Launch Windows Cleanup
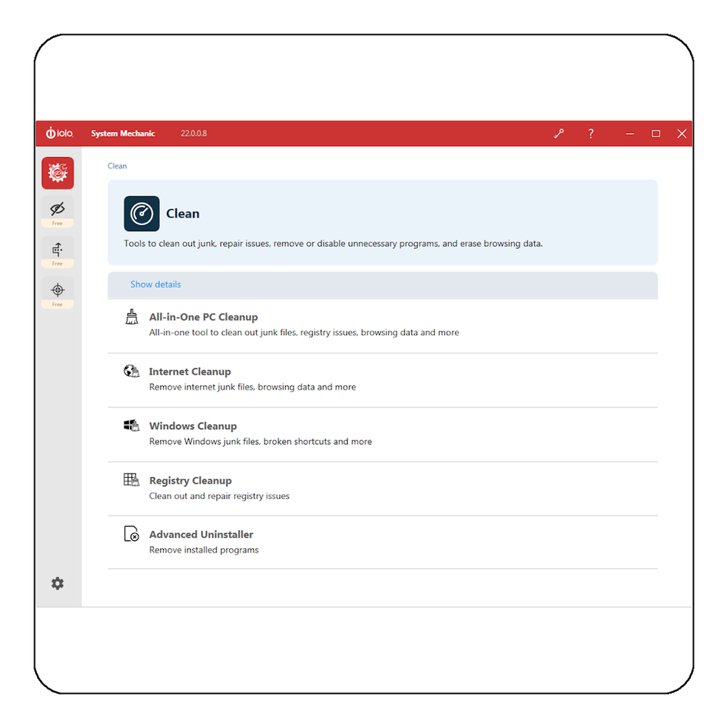The image size is (728, 728). click(x=382, y=435)
